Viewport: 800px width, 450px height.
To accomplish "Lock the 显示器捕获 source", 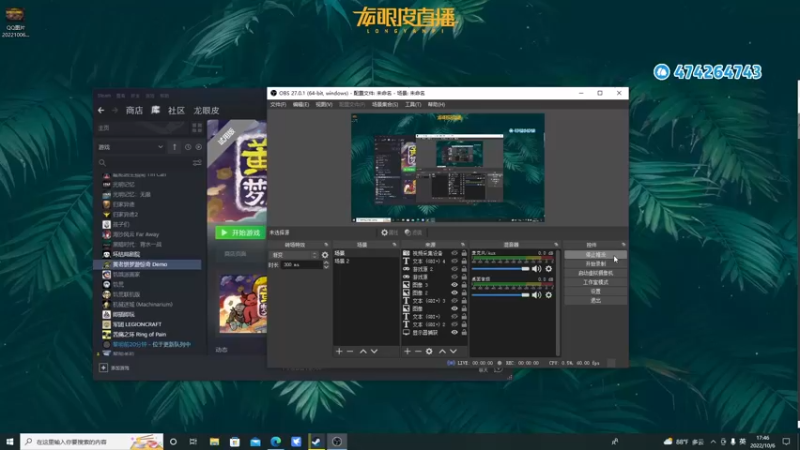I will (x=464, y=332).
